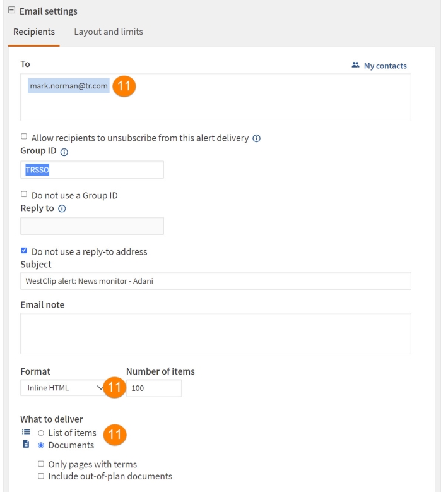Screen dimensions: 448x492
Task: Open the Format dropdown Inline HTML
Action: [64, 388]
